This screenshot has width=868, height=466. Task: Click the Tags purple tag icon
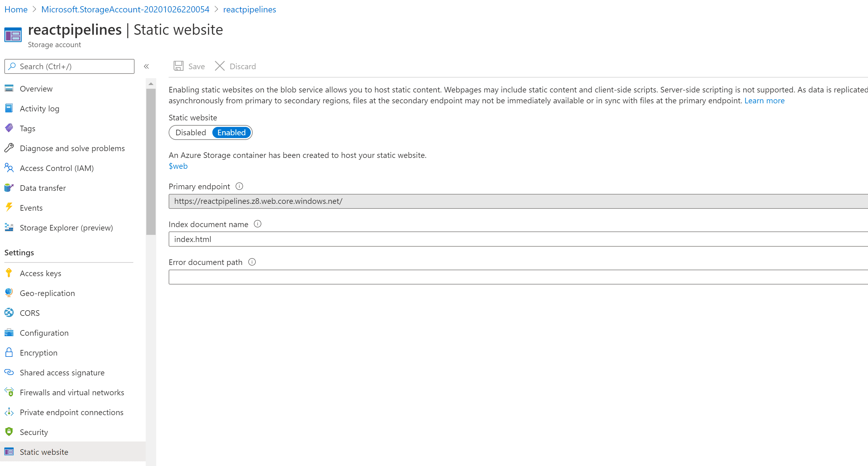click(9, 128)
